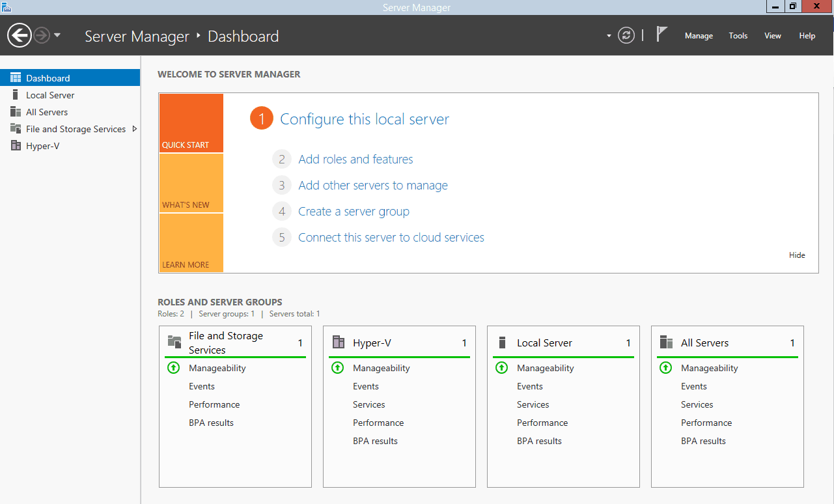
Task: Open Manageability in Local Server tile
Action: [546, 368]
